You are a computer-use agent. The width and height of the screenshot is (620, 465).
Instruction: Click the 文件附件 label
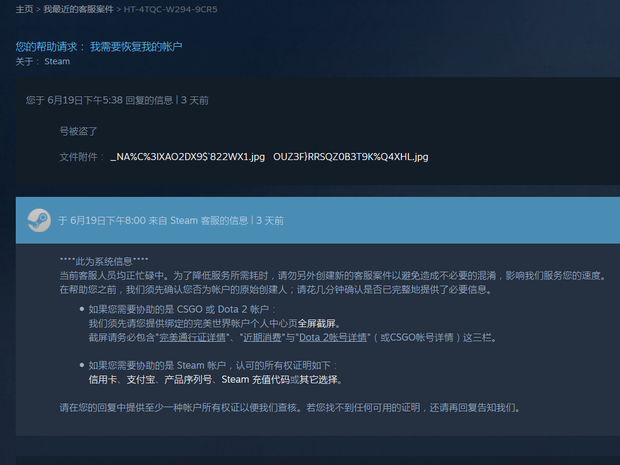[x=81, y=157]
